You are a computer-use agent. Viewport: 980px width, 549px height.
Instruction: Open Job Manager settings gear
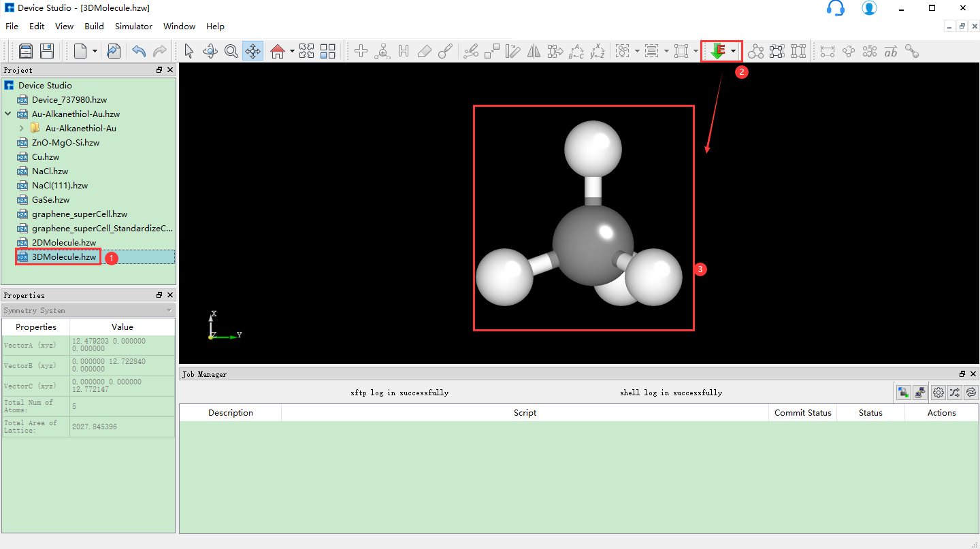pyautogui.click(x=938, y=393)
